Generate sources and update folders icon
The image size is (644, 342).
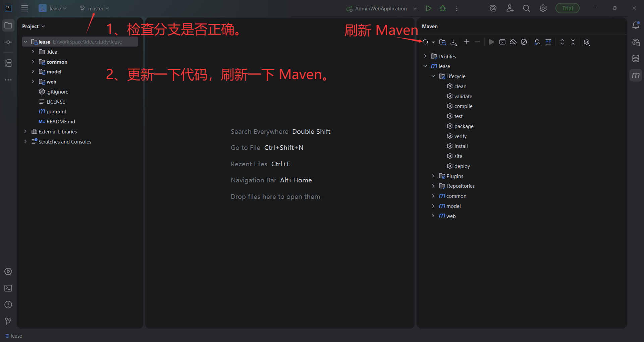tap(442, 42)
